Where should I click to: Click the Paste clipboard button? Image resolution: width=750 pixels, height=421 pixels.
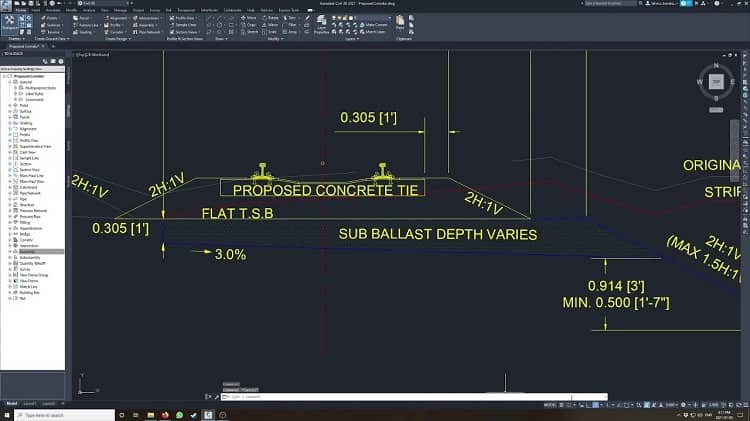tap(399, 22)
